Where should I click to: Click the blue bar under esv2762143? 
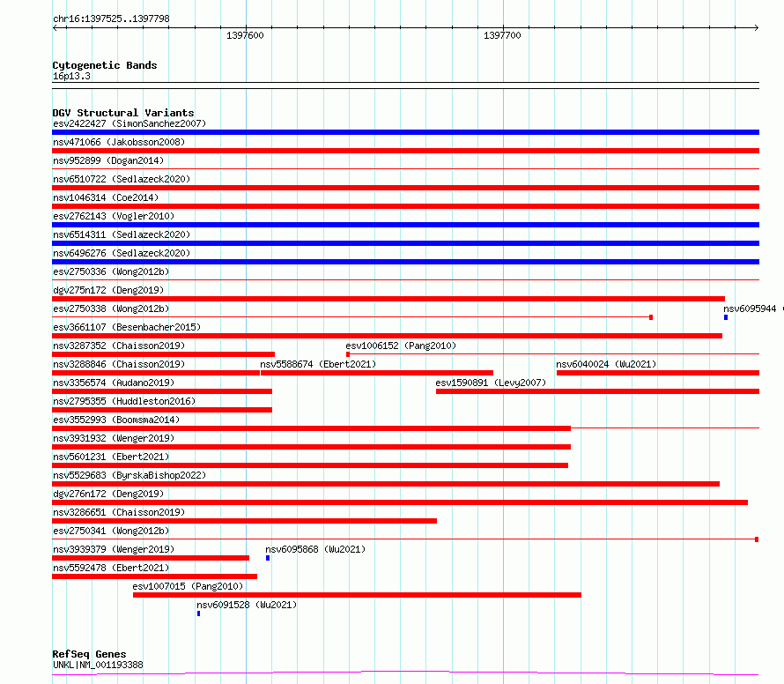click(x=405, y=225)
